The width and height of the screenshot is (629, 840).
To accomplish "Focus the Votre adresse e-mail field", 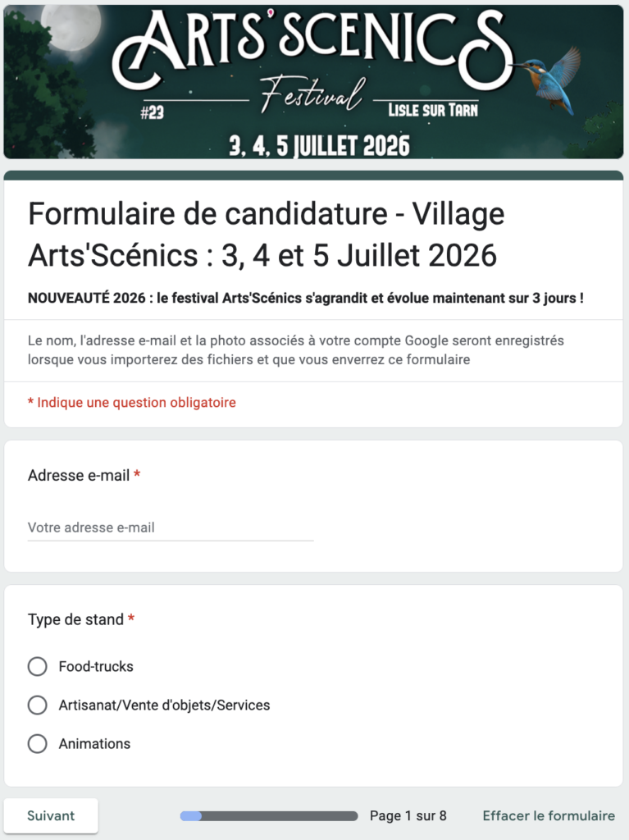I will (x=171, y=527).
